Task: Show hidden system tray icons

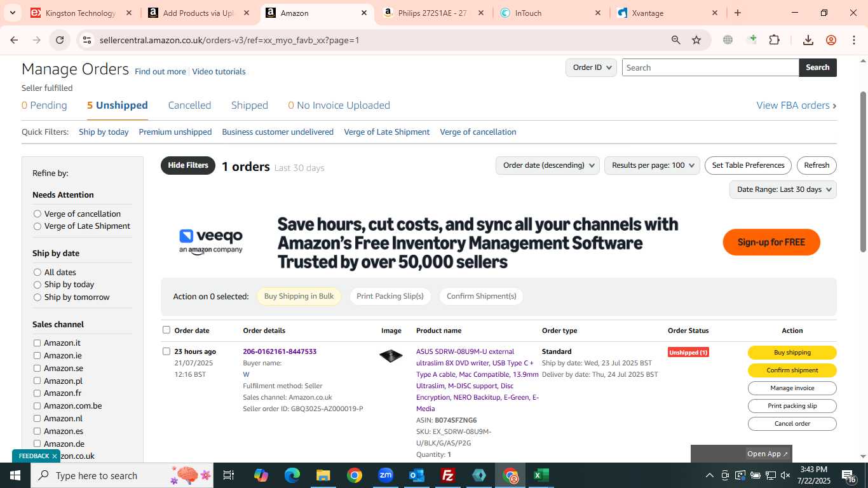Action: [x=709, y=475]
